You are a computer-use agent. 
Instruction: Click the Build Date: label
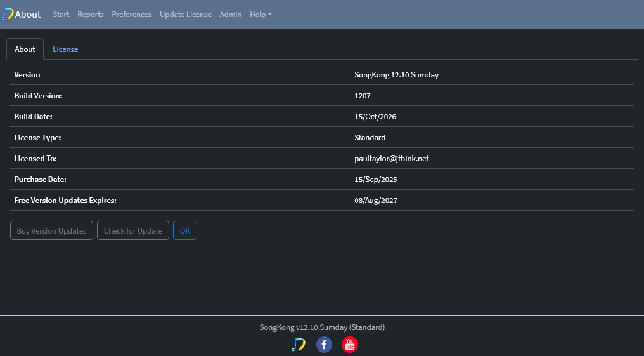33,117
